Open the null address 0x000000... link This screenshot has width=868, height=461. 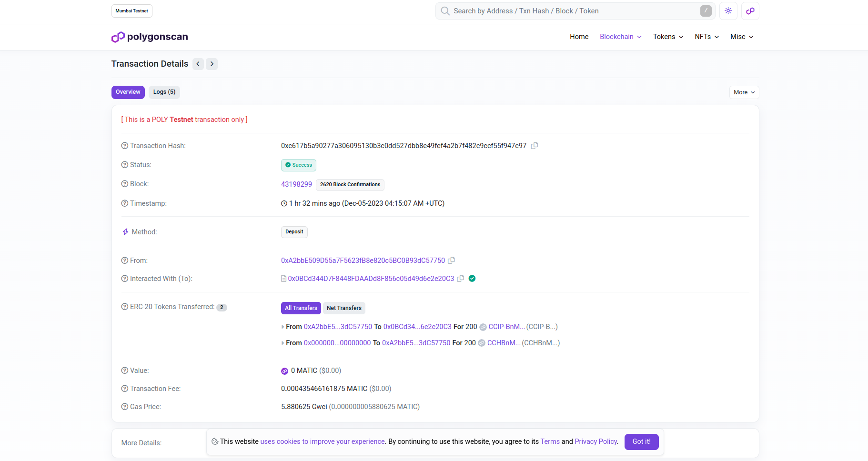(x=337, y=343)
